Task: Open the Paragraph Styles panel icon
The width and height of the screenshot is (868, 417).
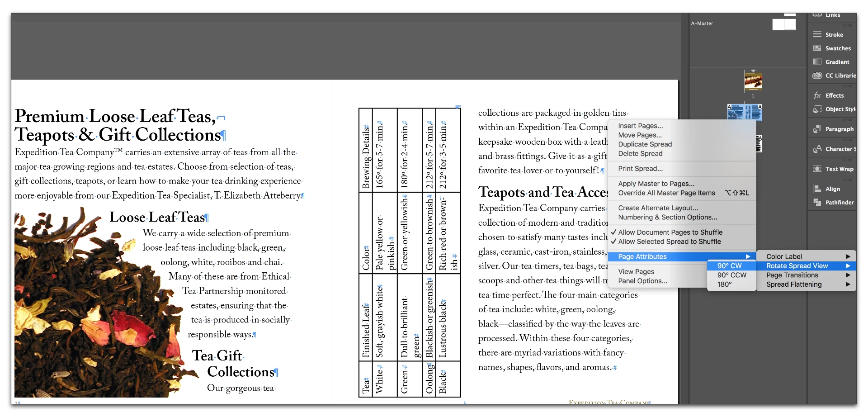Action: point(817,129)
